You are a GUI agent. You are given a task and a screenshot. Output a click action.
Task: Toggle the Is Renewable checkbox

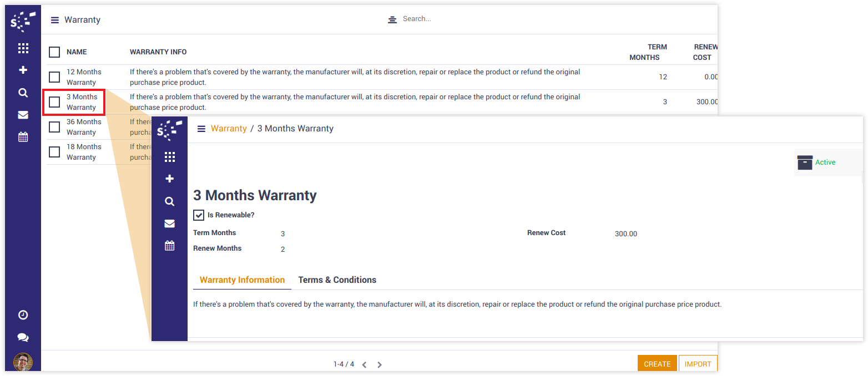point(199,215)
